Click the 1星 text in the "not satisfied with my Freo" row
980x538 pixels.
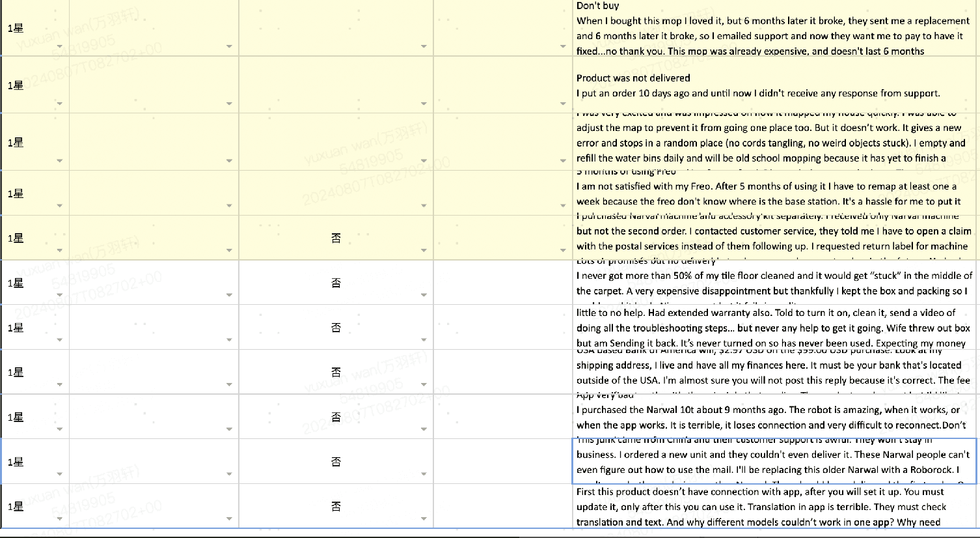pyautogui.click(x=16, y=193)
